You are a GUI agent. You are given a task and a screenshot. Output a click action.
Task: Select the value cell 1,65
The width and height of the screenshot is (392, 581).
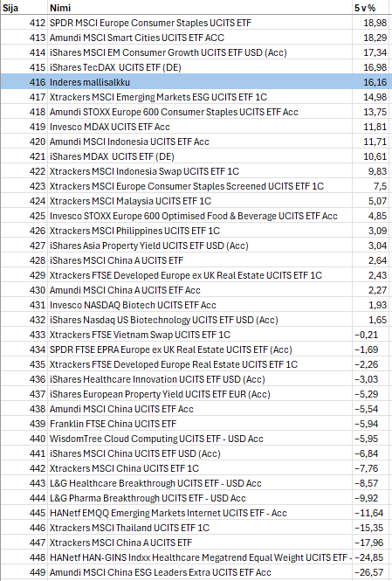pyautogui.click(x=370, y=320)
